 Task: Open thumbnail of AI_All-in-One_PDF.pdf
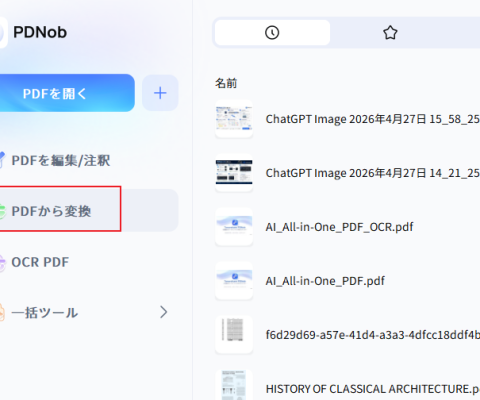pyautogui.click(x=234, y=281)
